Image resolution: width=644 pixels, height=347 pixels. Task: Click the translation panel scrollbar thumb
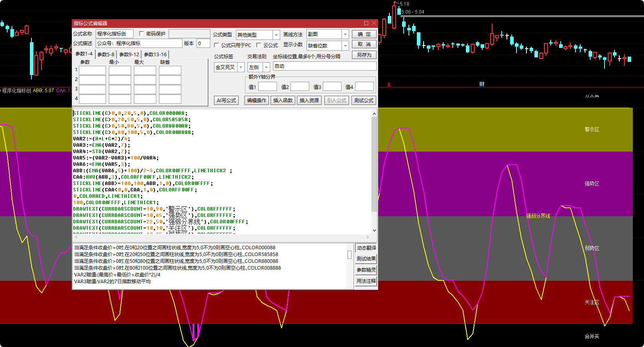349,254
